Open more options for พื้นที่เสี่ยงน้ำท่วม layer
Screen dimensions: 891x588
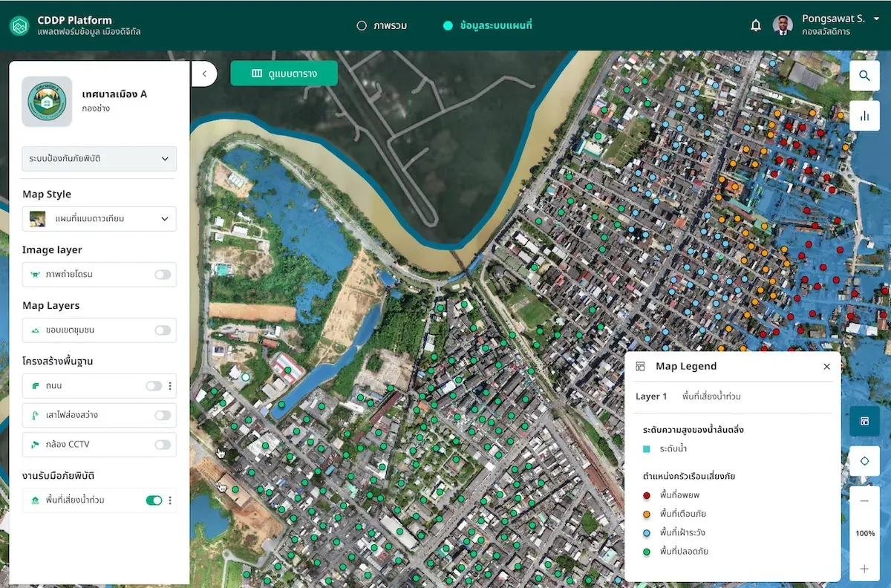tap(170, 500)
